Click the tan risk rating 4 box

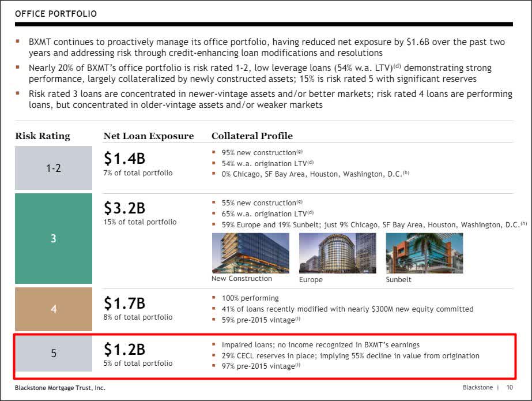53,310
